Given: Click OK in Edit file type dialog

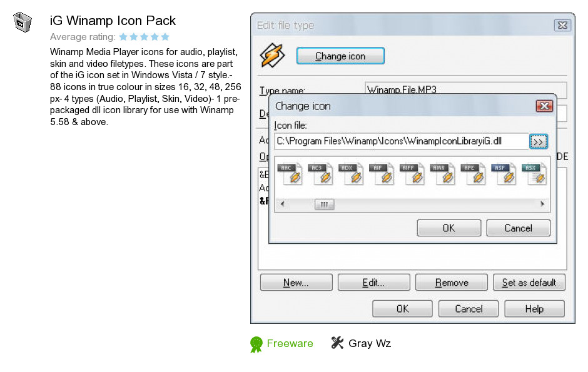Looking at the screenshot, I should (402, 309).
